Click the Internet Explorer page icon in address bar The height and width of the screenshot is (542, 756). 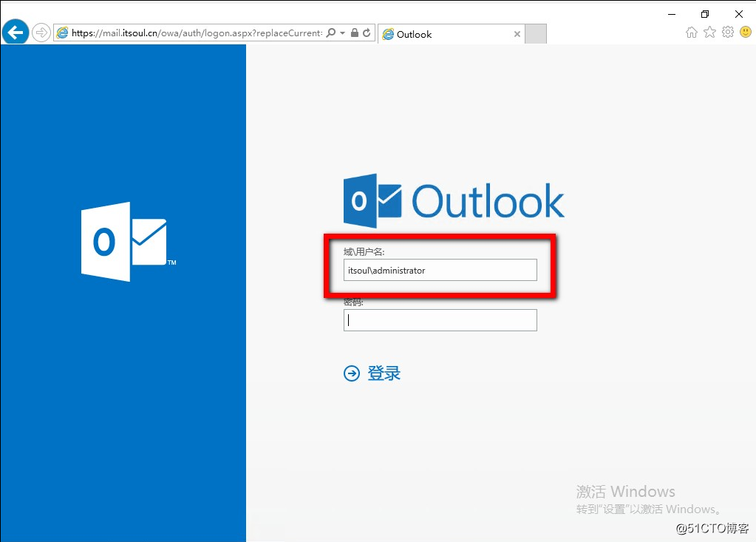(x=62, y=33)
